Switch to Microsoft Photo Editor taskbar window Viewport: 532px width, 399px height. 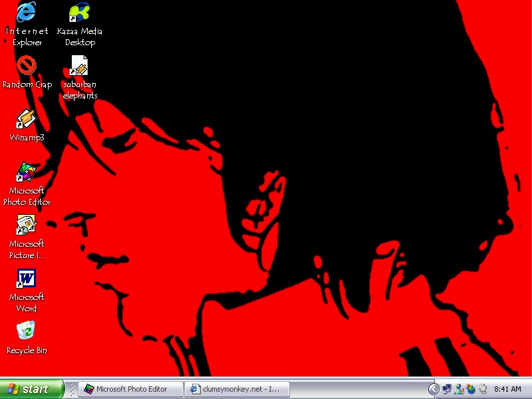click(x=131, y=389)
